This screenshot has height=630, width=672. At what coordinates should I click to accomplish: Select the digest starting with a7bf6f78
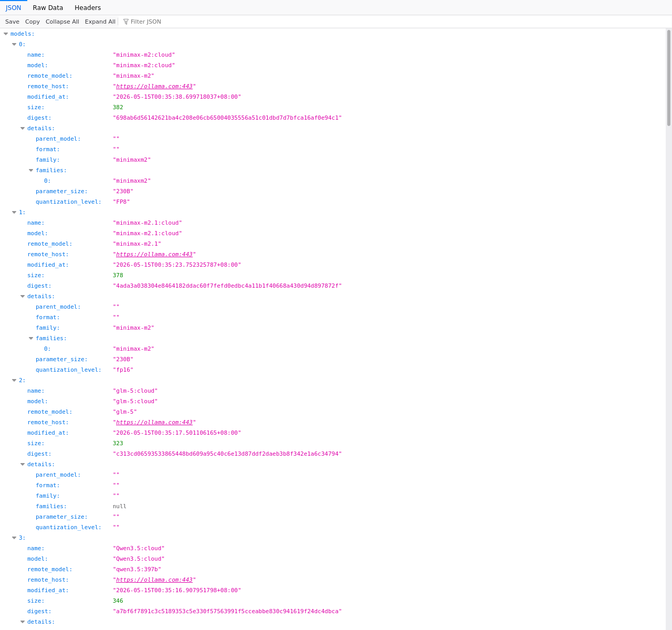coord(227,611)
